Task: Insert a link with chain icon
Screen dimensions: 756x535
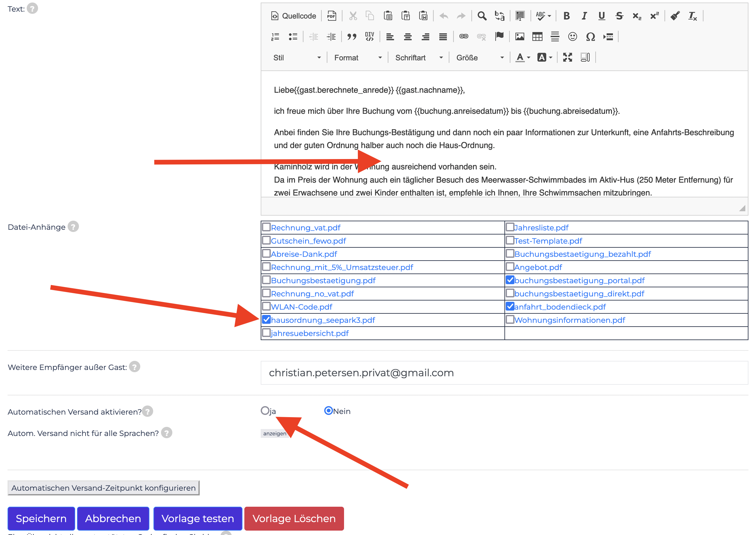Action: click(464, 36)
